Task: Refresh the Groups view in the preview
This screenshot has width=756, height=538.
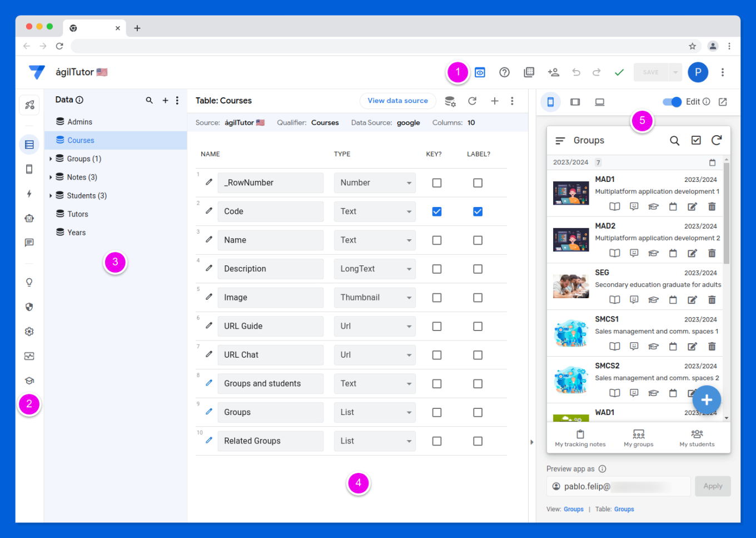Action: (717, 140)
